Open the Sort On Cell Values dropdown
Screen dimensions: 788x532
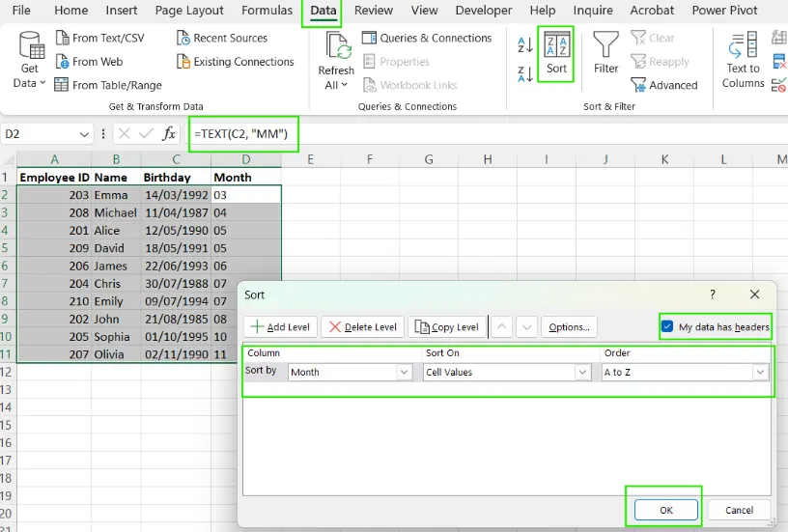[x=582, y=372]
